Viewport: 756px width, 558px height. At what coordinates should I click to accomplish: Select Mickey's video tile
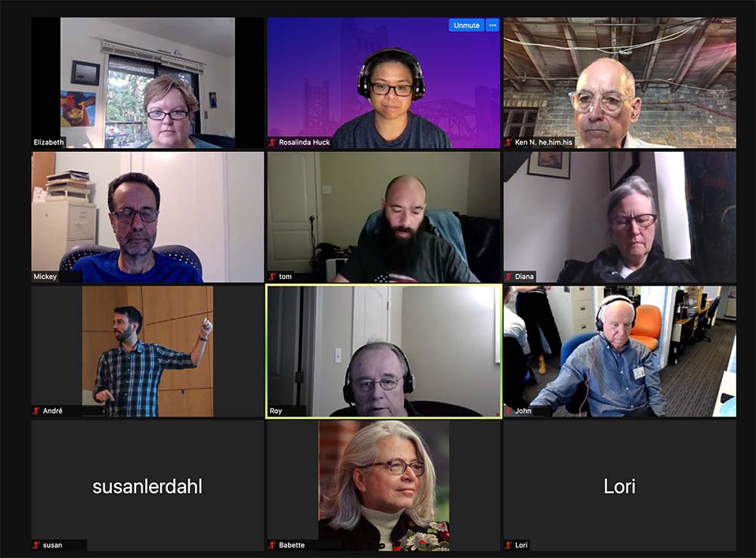coord(147,217)
